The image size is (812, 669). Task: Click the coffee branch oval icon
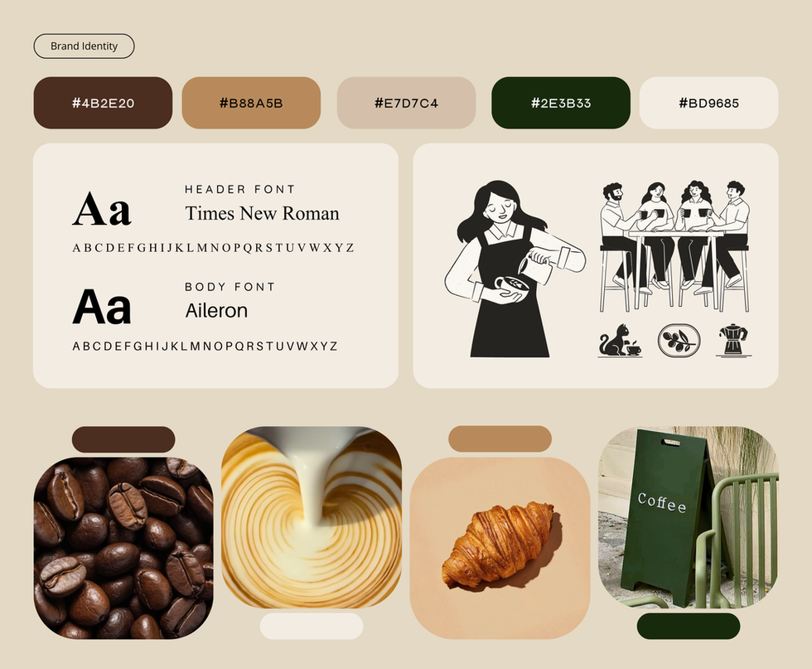[679, 341]
